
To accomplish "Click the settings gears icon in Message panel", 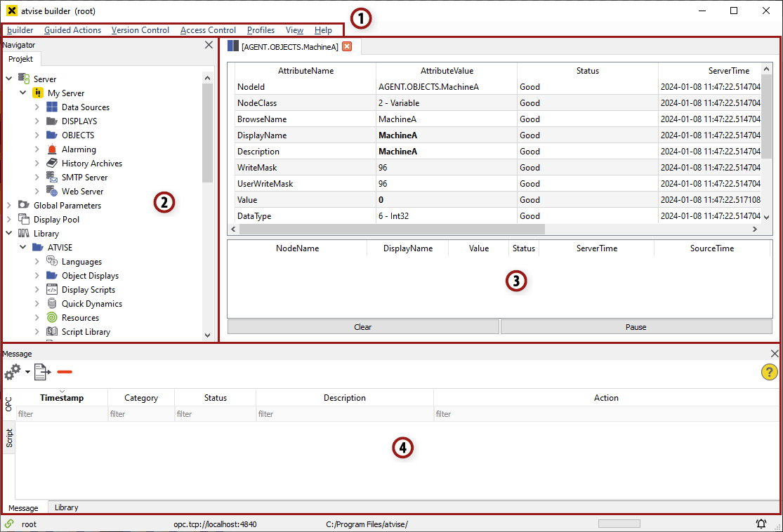I will click(x=13, y=372).
